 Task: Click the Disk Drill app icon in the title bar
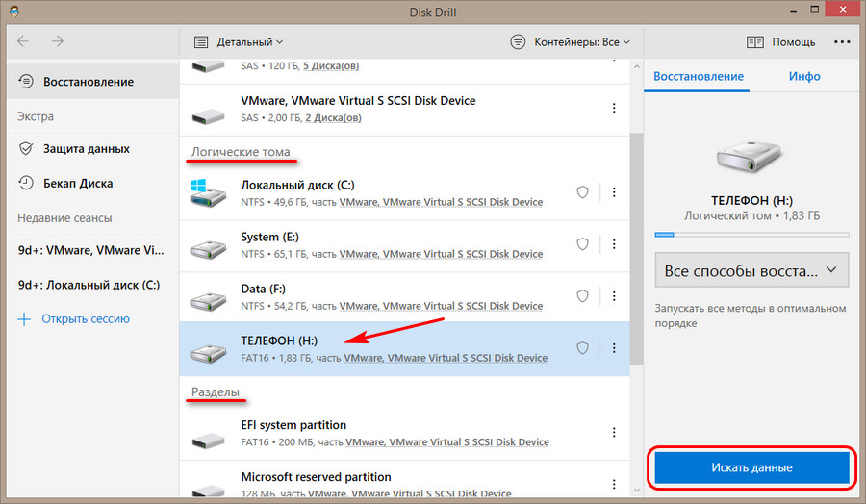tap(14, 11)
